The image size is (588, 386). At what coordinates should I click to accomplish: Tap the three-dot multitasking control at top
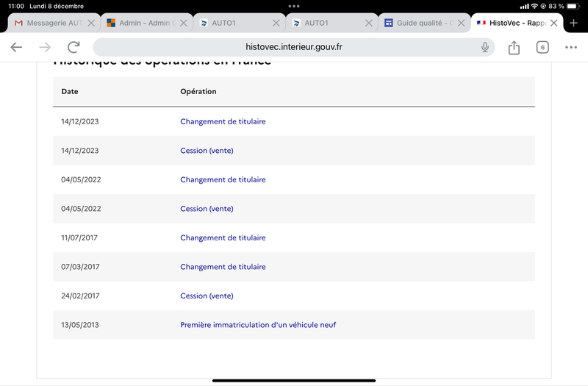[x=294, y=6]
